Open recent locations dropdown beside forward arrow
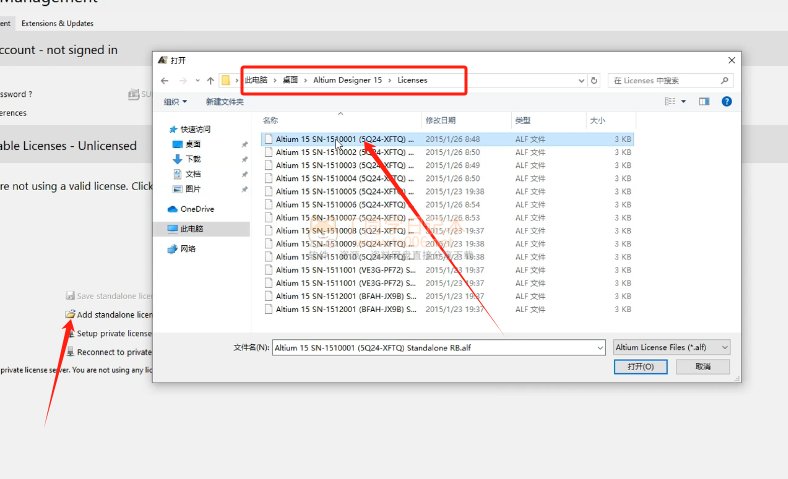Viewport: 788px width, 479px height. [198, 80]
